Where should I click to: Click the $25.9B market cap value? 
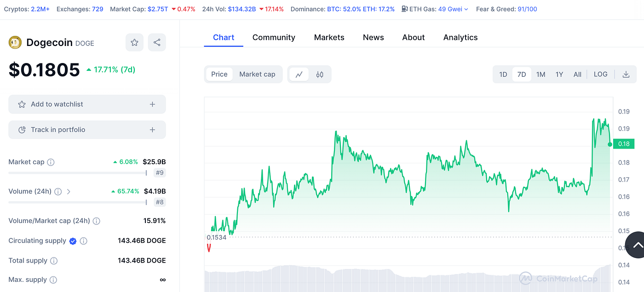154,162
